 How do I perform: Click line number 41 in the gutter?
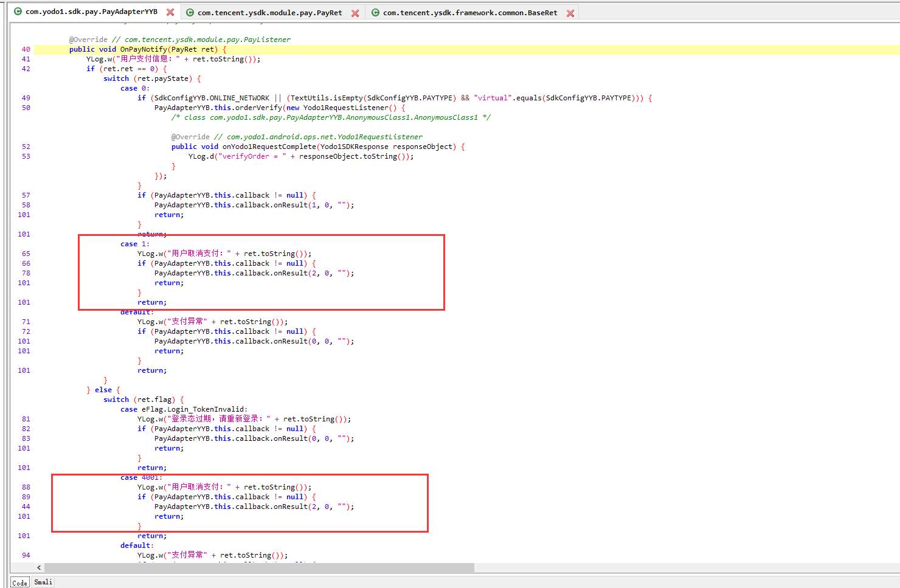point(26,59)
